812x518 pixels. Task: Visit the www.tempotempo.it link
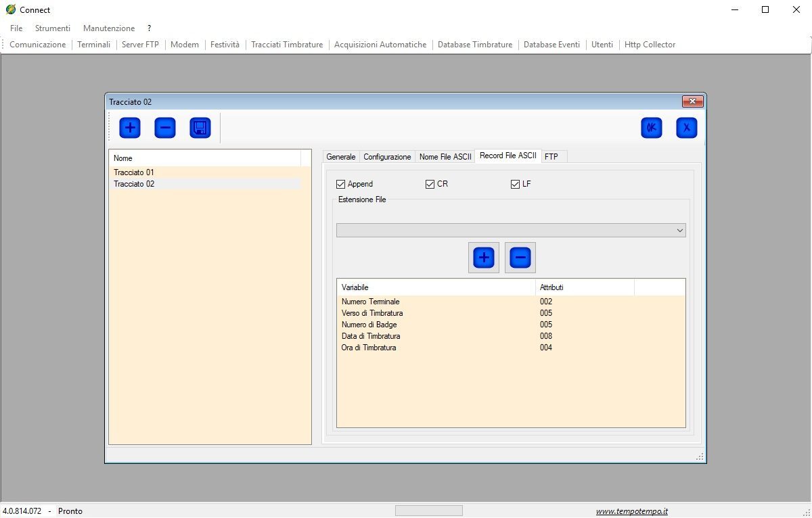tap(632, 511)
